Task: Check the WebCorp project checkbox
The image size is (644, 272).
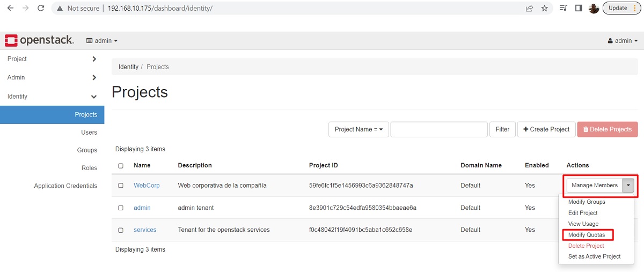Action: (x=121, y=186)
